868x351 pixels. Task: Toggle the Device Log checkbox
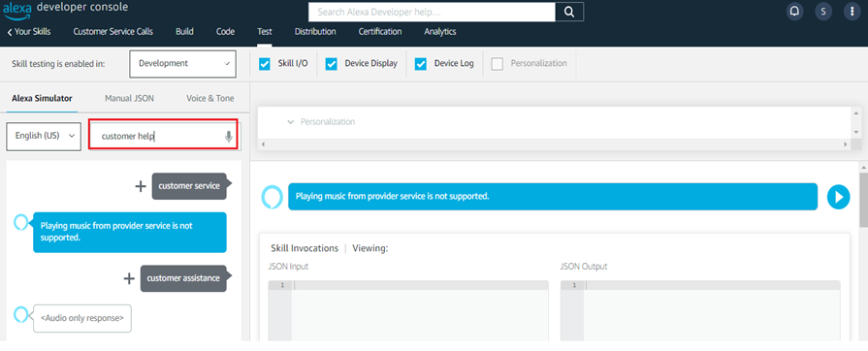pyautogui.click(x=420, y=64)
